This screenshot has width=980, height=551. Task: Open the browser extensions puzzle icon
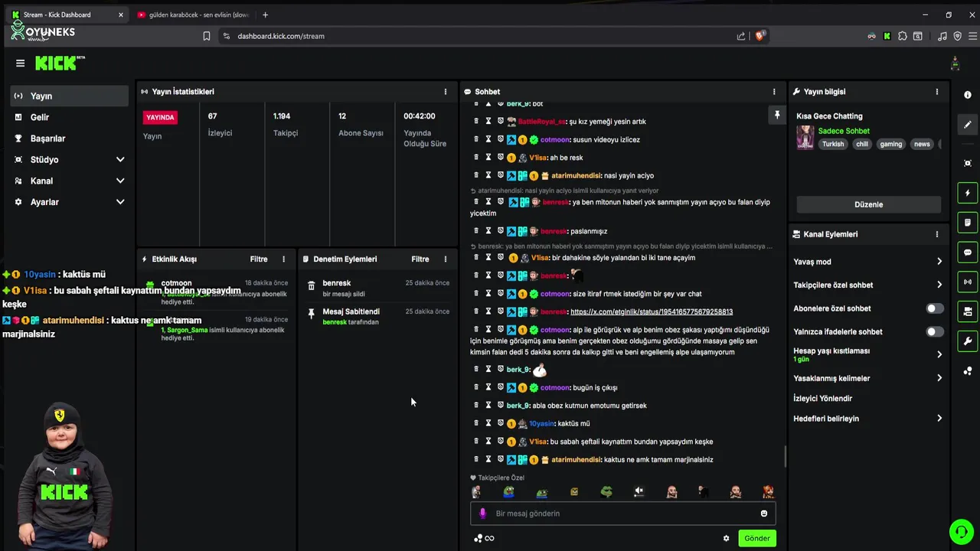pos(903,36)
